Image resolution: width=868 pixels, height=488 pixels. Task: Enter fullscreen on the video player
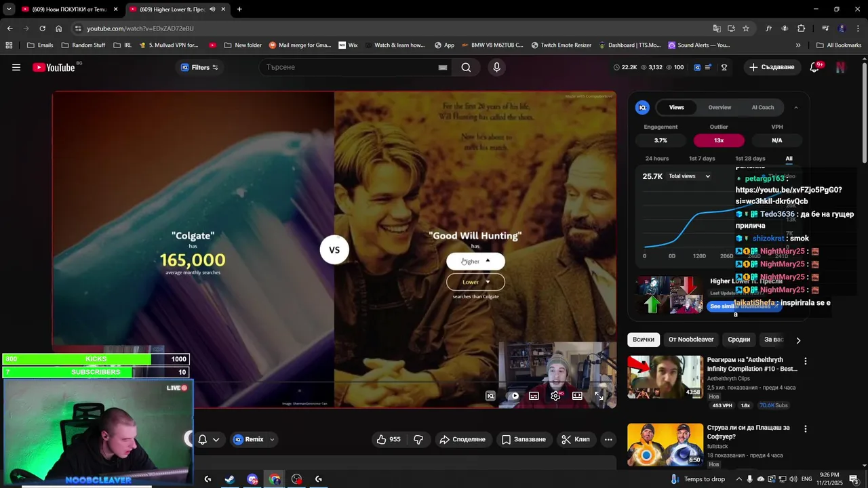599,396
